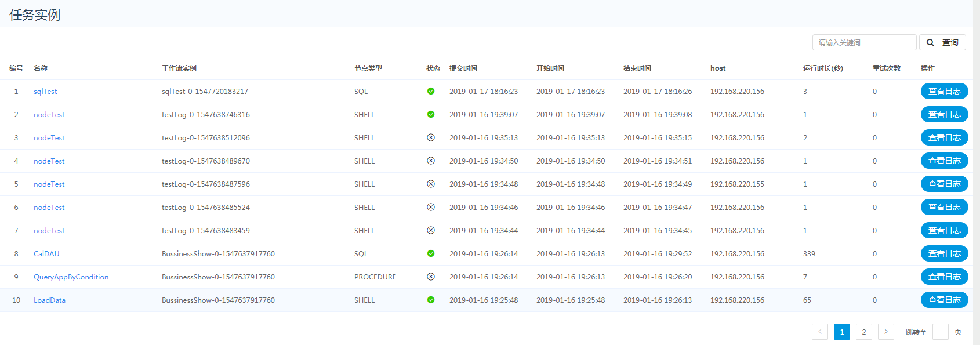Click run duration value 65

click(x=807, y=300)
